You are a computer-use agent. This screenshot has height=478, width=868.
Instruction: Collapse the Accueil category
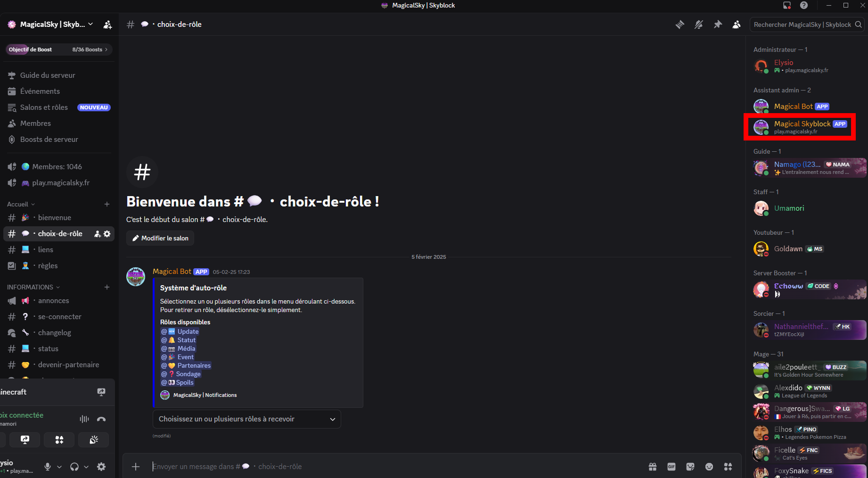click(21, 204)
